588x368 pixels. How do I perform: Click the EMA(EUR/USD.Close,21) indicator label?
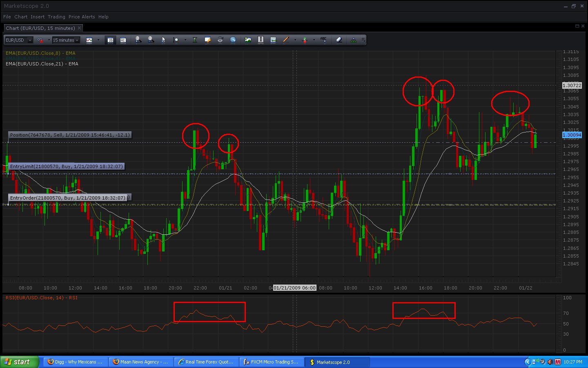click(42, 64)
